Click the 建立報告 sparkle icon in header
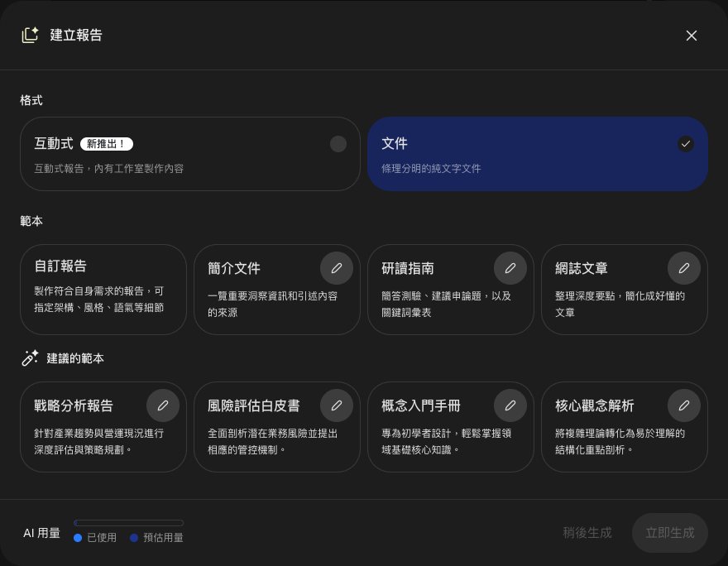Screen dimensions: 728x566 coord(30,36)
